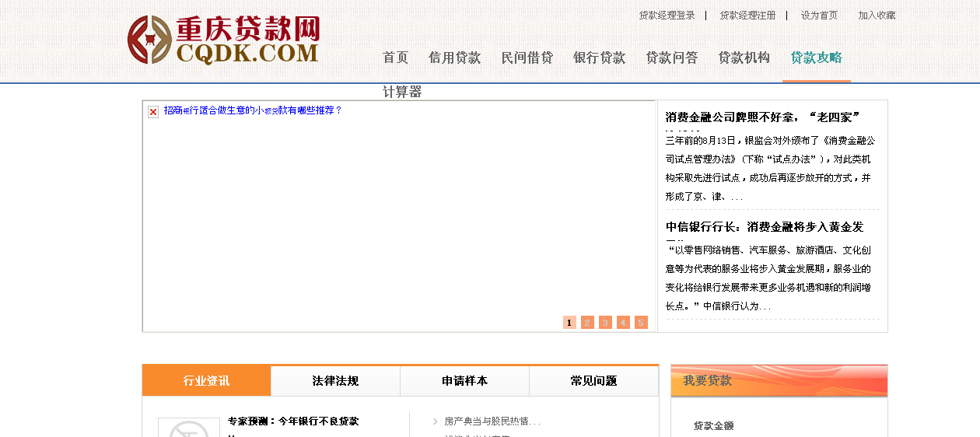Open the 首页 navigation item

coord(395,58)
